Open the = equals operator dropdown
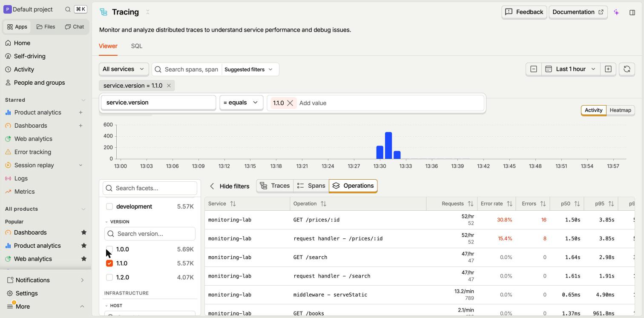 241,103
